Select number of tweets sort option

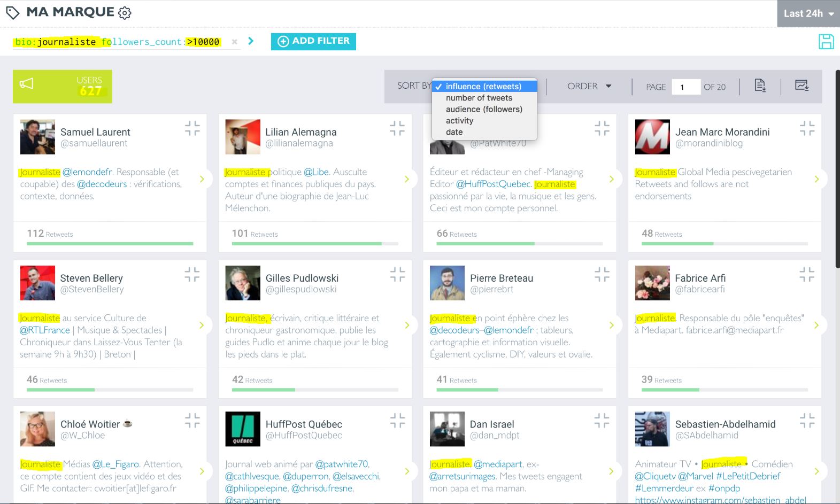[x=484, y=98]
